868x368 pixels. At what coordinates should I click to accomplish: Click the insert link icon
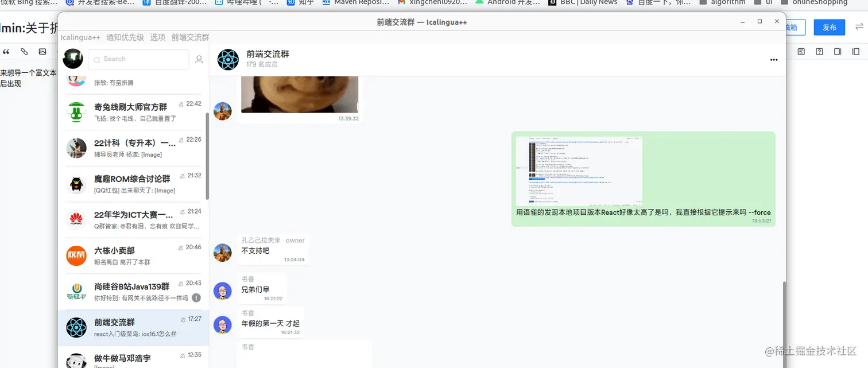tap(24, 52)
